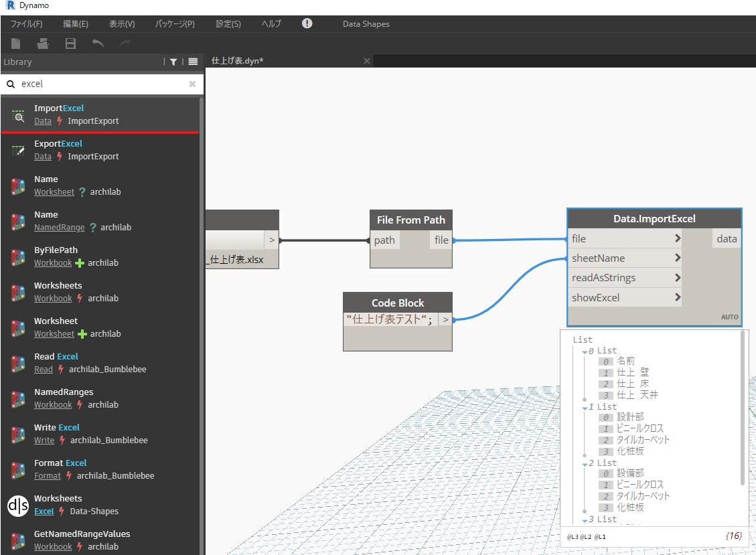Click the @L3 level label in preview footer

point(572,537)
